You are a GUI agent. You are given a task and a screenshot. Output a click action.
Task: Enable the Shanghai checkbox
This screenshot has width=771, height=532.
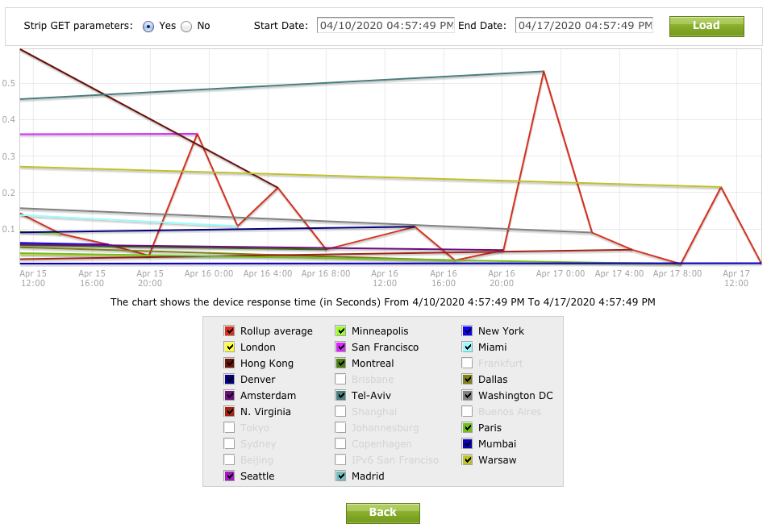341,412
